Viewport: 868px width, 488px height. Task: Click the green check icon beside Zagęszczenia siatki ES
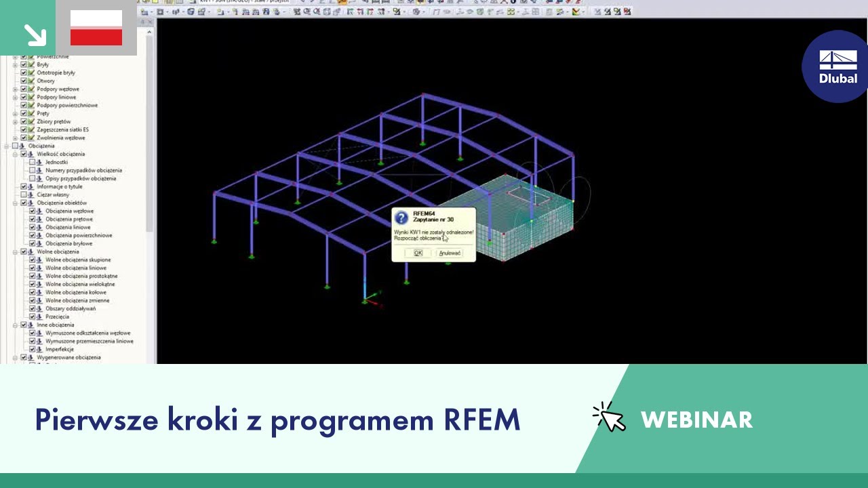pos(31,129)
